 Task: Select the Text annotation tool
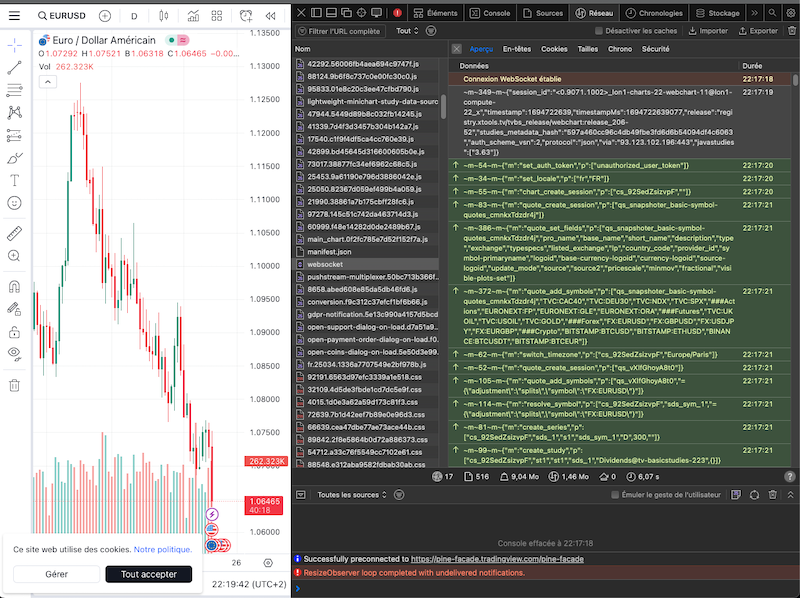coord(14,180)
